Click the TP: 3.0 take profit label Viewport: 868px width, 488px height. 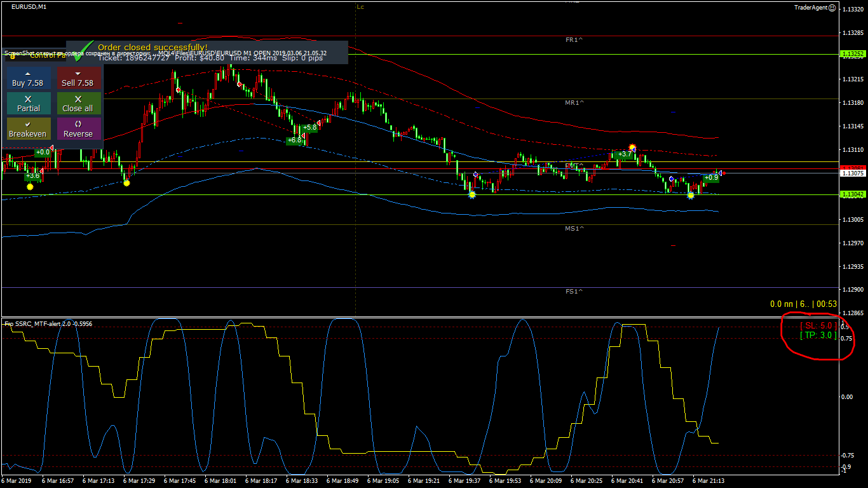tap(818, 335)
